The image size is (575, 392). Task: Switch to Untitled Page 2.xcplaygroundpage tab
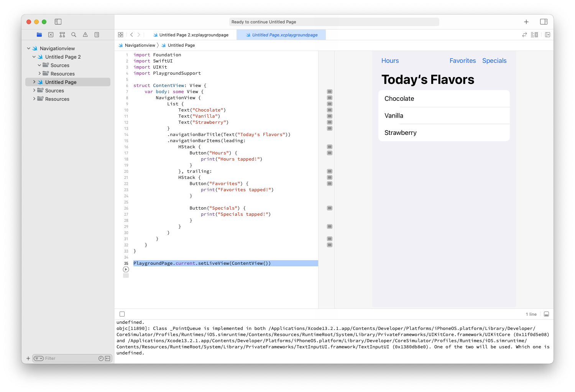click(194, 35)
